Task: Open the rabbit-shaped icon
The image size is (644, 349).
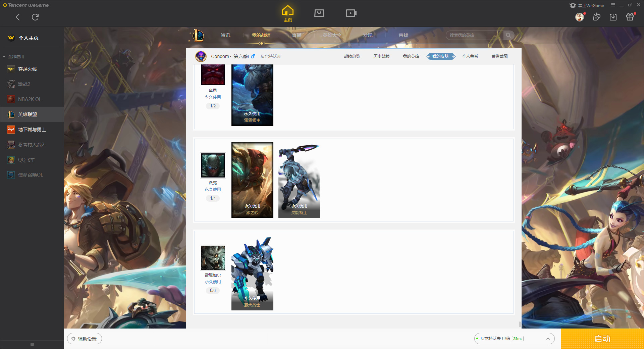Action: coord(596,17)
